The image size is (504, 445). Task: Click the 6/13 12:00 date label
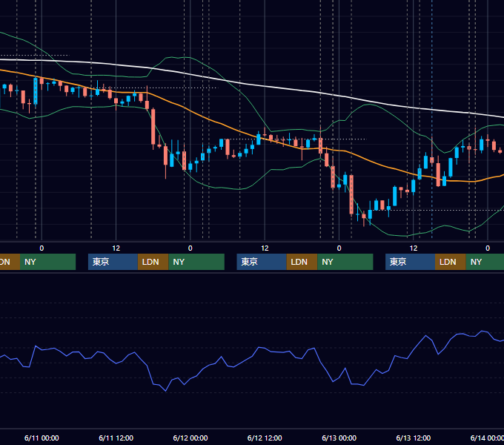[414, 438]
